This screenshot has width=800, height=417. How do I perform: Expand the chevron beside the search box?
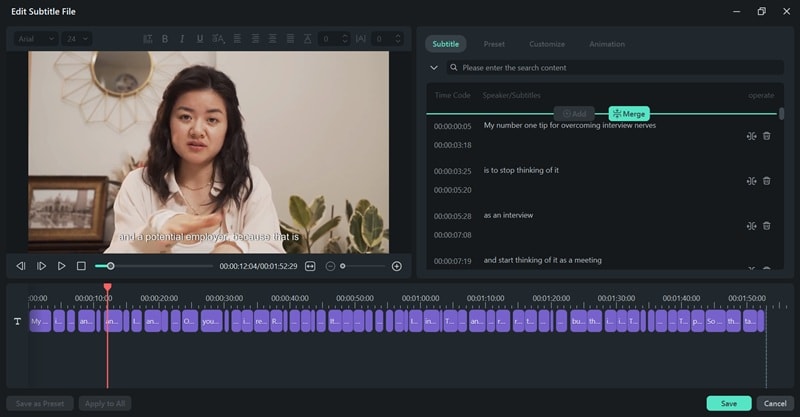[x=434, y=67]
